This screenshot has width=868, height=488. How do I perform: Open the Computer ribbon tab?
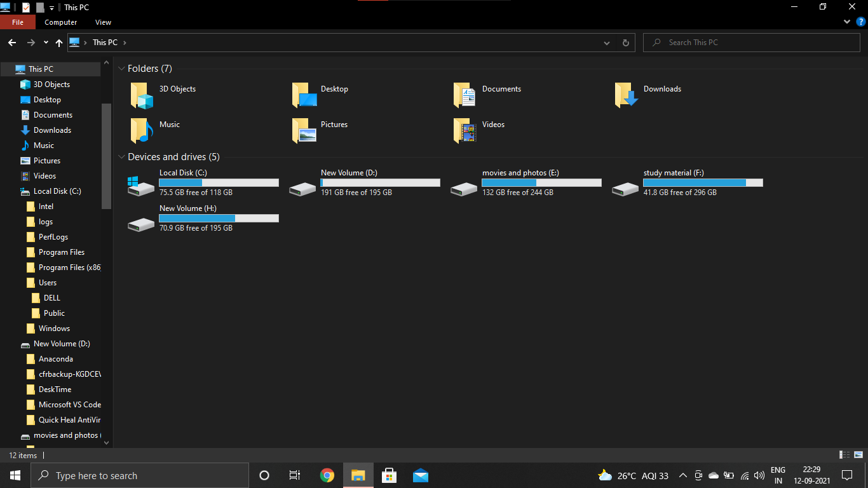tap(60, 22)
